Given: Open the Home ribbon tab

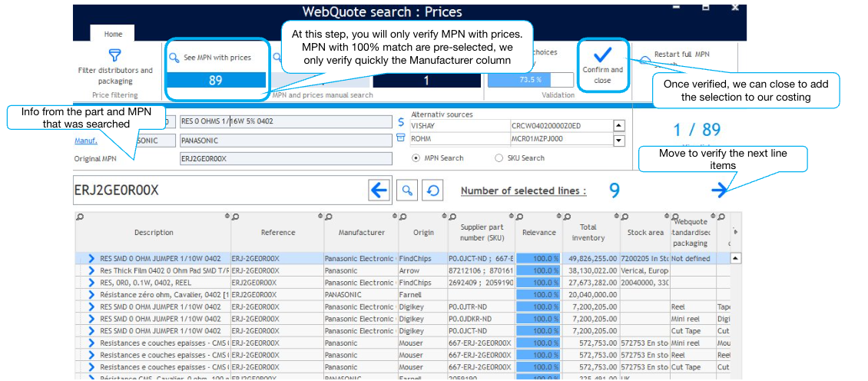Looking at the screenshot, I should [x=113, y=34].
